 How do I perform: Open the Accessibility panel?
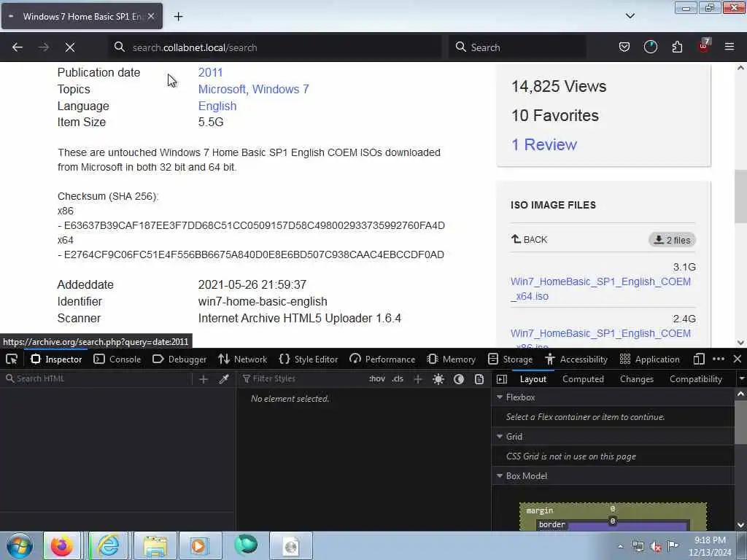576,359
